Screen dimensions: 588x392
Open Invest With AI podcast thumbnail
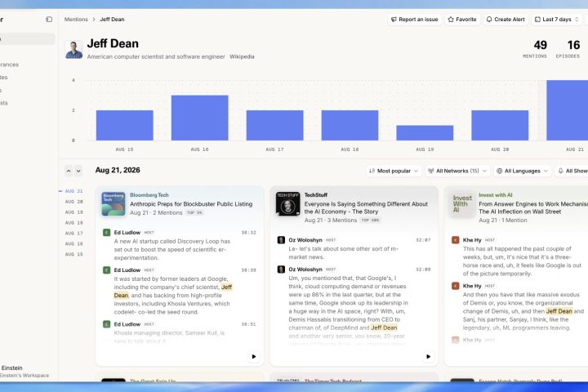462,204
